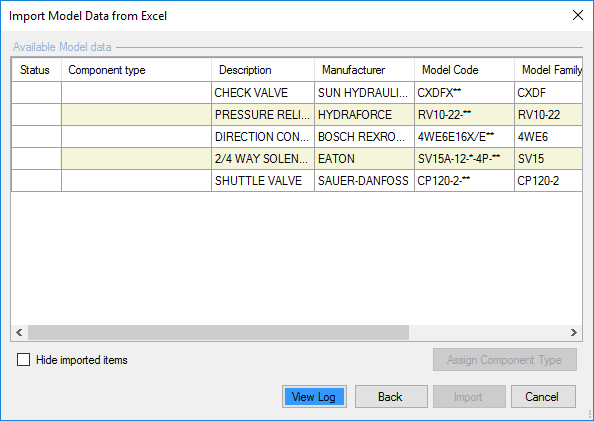
Task: Tick the Hide imported items checkbox
Action: coord(23,360)
